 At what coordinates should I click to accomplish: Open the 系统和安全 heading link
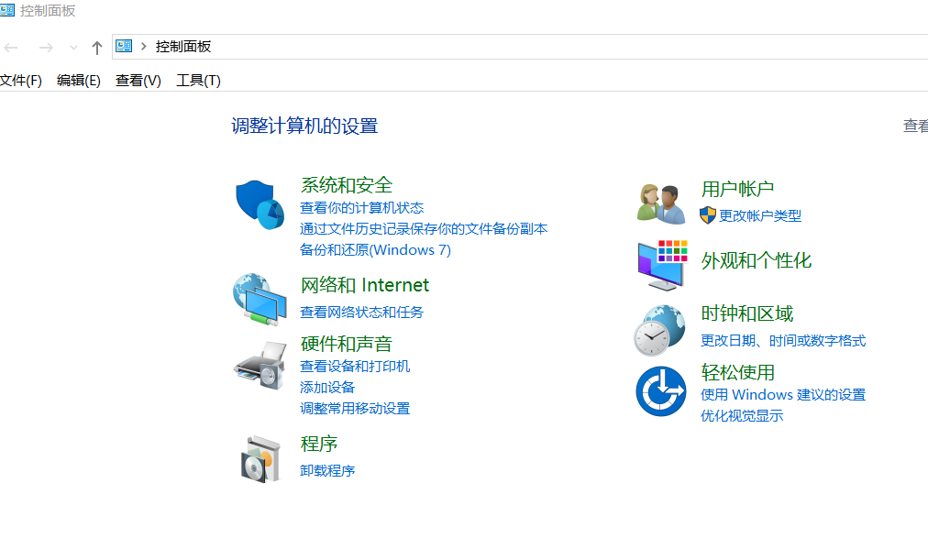[x=347, y=185]
